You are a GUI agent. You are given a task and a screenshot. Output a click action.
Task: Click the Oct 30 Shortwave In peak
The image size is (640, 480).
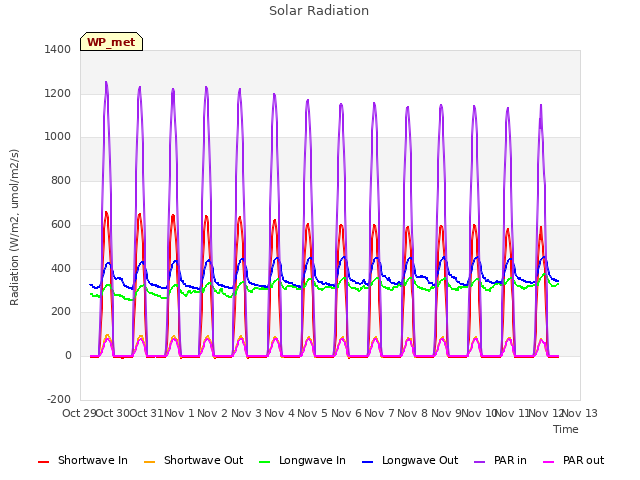pyautogui.click(x=106, y=213)
